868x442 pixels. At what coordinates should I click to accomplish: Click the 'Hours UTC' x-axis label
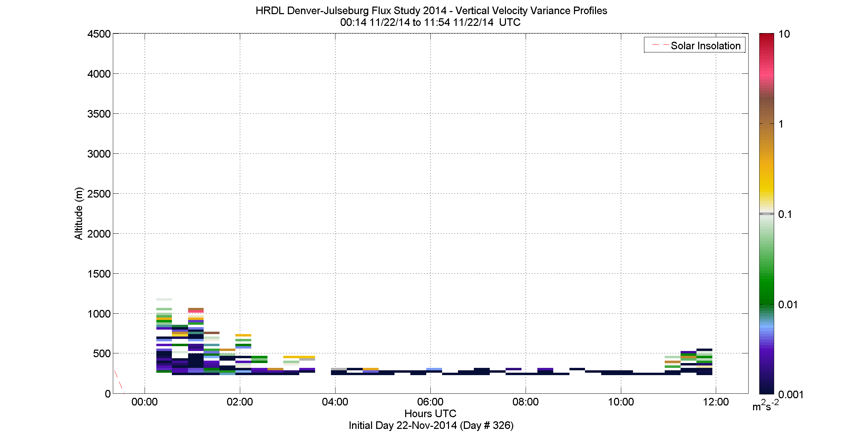point(430,413)
